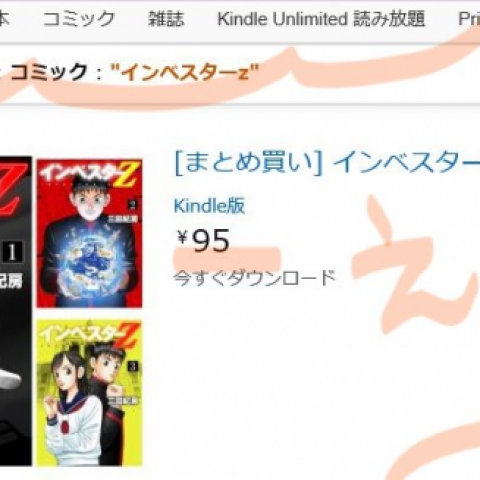Go to Kindle Unlimited 読み放題 tab

click(321, 19)
